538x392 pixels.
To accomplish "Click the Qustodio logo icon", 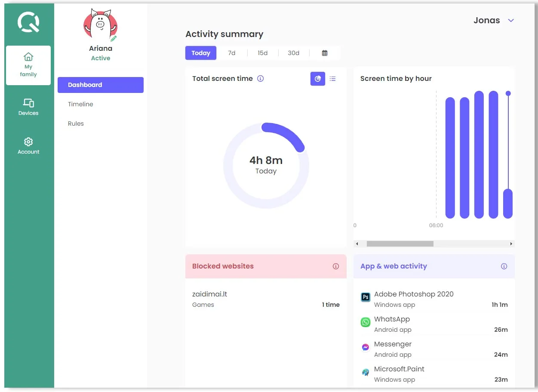I will pos(28,22).
